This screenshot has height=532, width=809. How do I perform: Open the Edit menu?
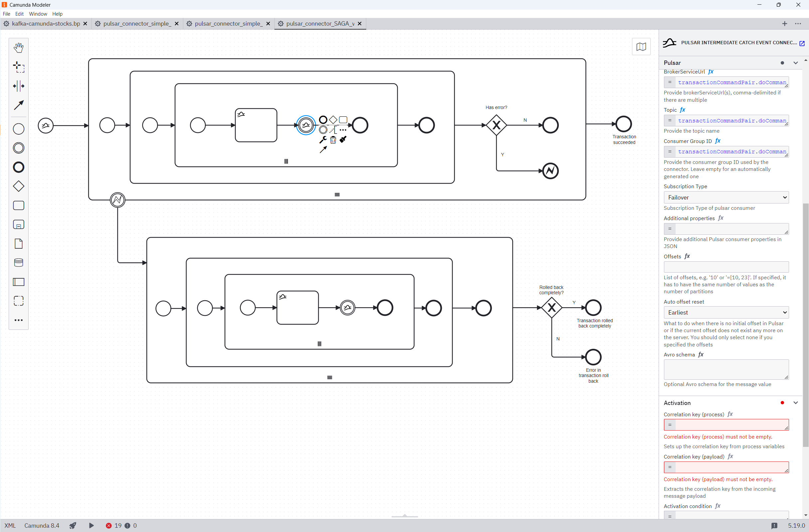[x=19, y=14]
